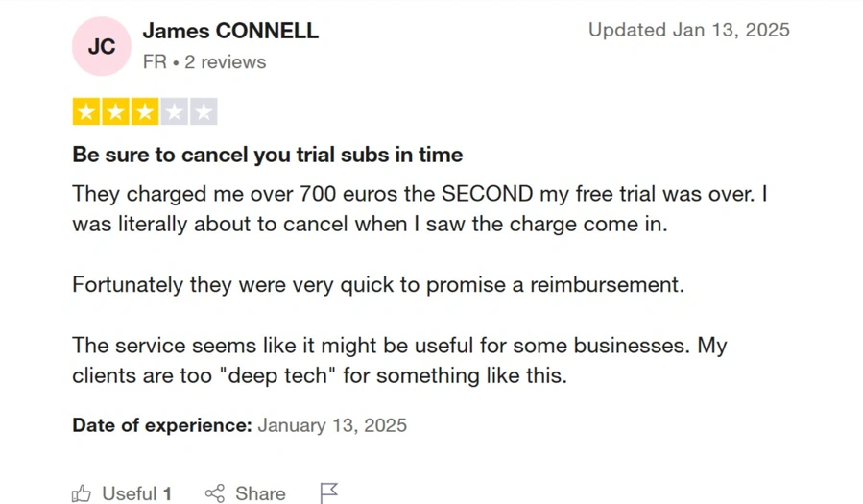Click the "Date of experience" line
This screenshot has height=504, width=863.
[239, 425]
